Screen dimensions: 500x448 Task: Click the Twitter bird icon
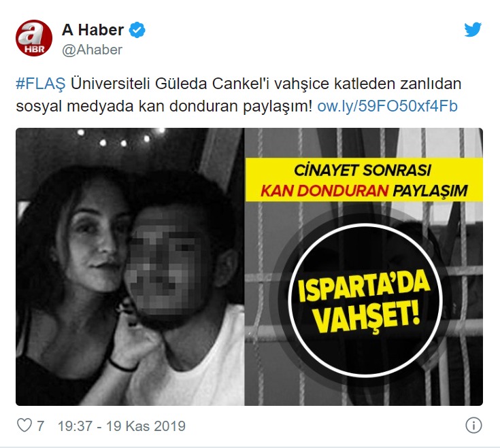pyautogui.click(x=473, y=30)
